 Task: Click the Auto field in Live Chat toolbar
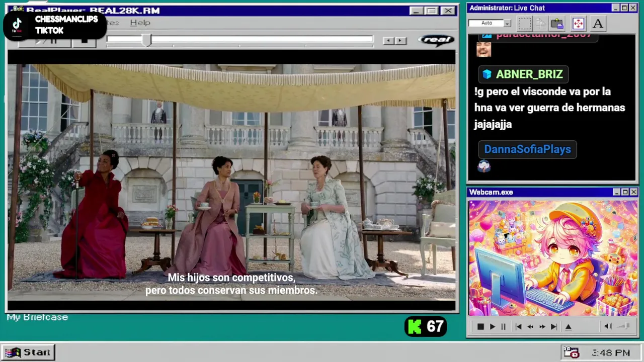pos(487,23)
